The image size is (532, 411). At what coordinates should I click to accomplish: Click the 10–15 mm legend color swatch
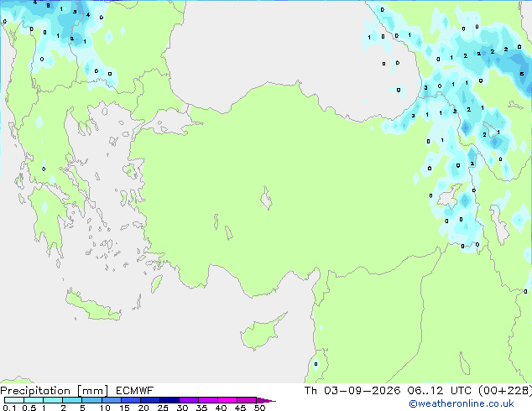click(111, 400)
